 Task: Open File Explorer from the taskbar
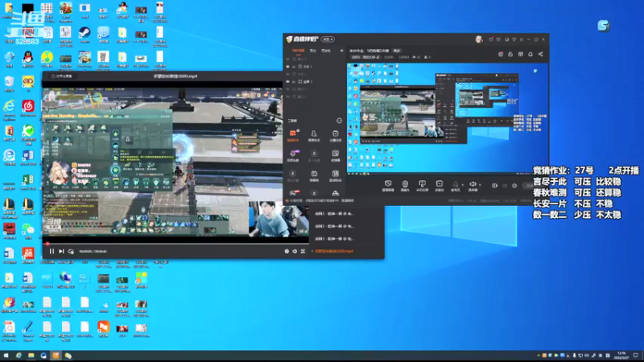[x=31, y=356]
